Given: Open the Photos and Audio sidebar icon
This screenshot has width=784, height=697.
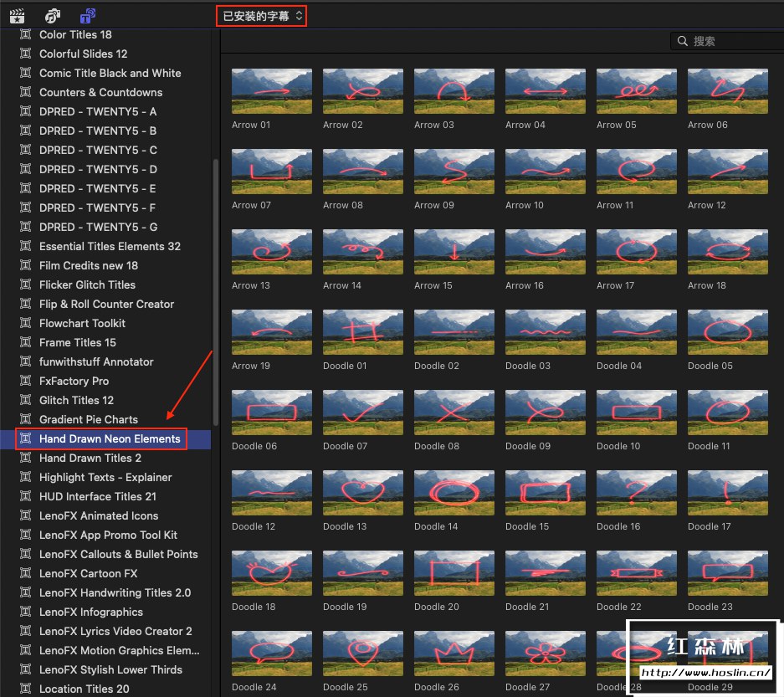Looking at the screenshot, I should 53,16.
